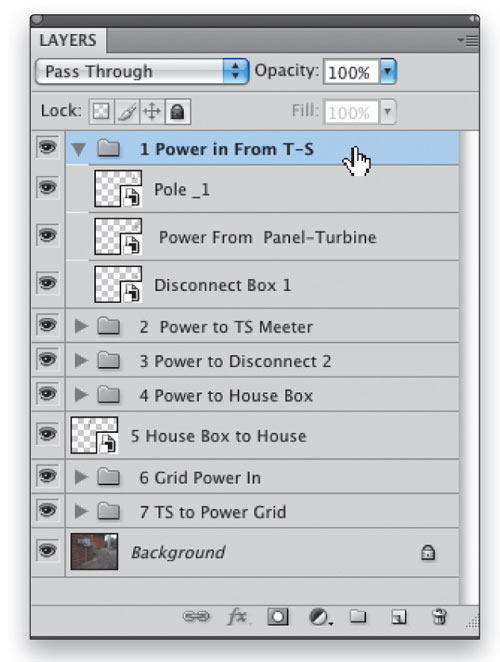Image resolution: width=500 pixels, height=662 pixels.
Task: Select the LAYERS panel tab
Action: coord(68,40)
